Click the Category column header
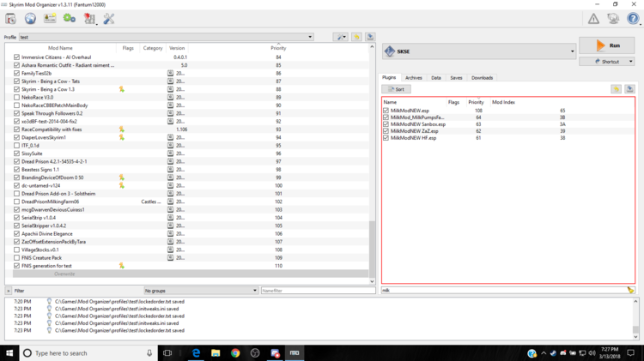The width and height of the screenshot is (644, 361). 153,48
